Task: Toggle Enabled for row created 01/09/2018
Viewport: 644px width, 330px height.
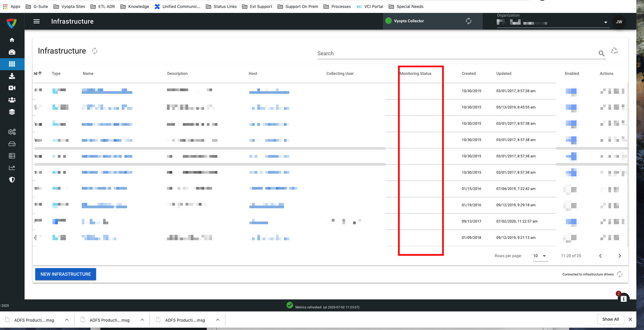Action: click(571, 238)
